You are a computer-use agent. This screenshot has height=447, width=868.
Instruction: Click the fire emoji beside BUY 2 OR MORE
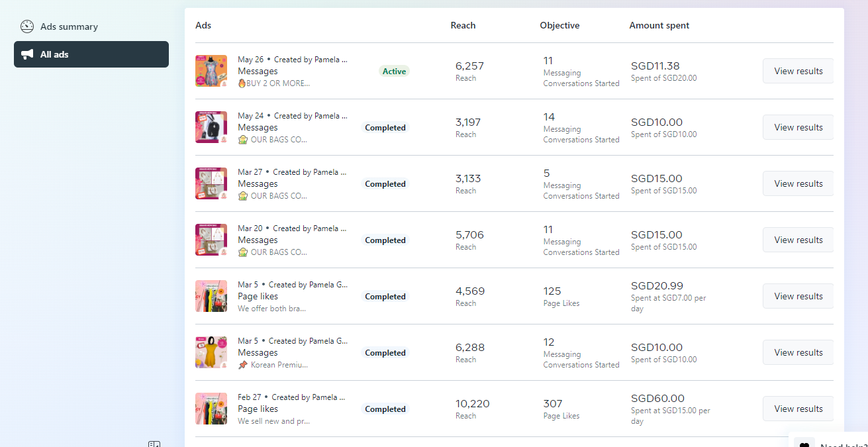click(x=242, y=83)
